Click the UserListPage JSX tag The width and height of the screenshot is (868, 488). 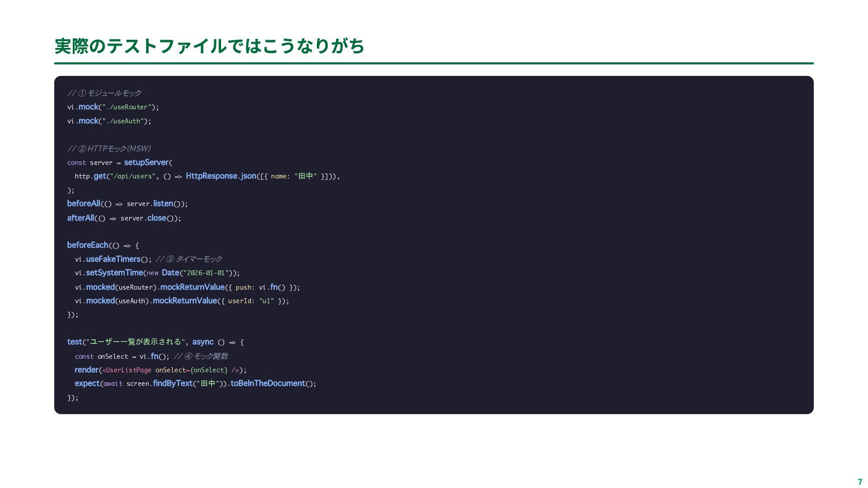pyautogui.click(x=128, y=370)
